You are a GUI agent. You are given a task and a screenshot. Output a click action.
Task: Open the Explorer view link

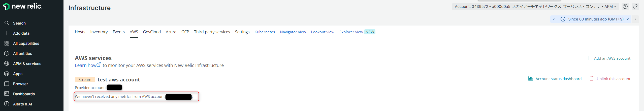[351, 32]
